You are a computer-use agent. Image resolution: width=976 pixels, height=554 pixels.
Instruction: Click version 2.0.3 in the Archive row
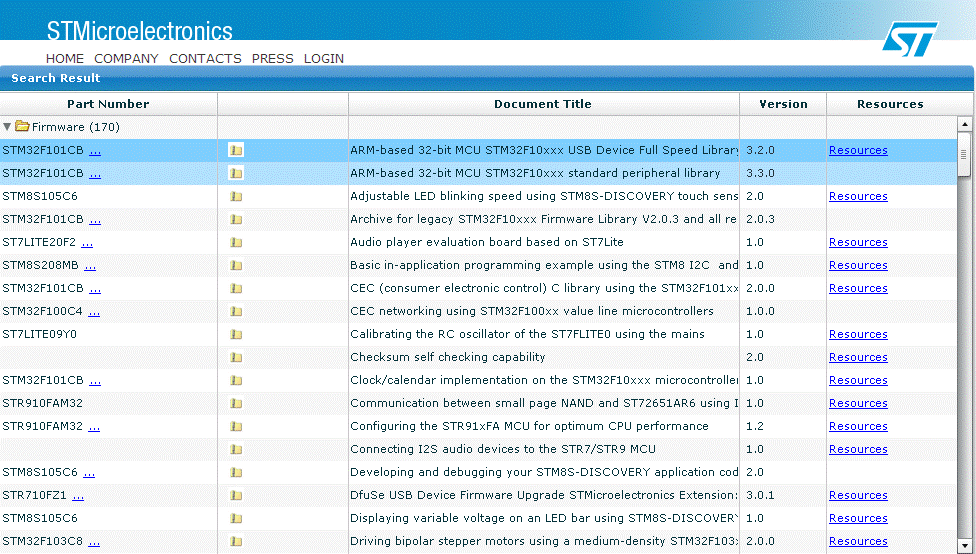click(760, 219)
